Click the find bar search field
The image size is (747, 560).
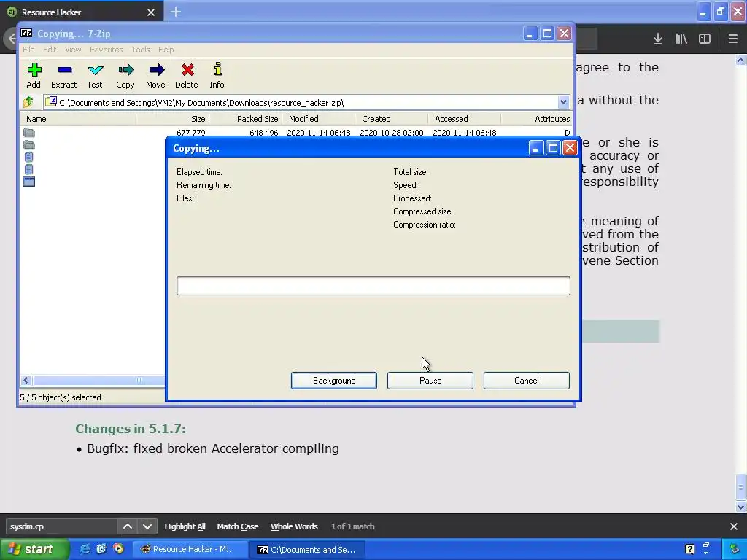click(x=61, y=526)
